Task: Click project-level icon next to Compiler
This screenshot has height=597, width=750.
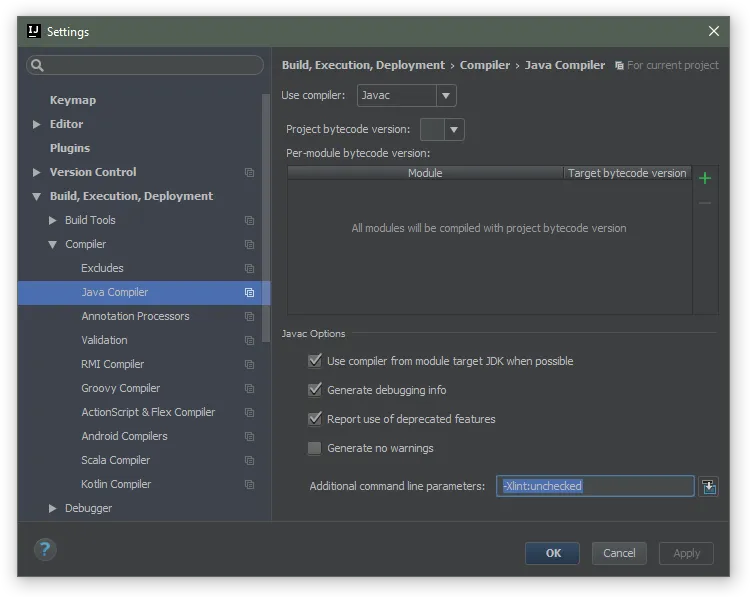Action: coord(249,244)
